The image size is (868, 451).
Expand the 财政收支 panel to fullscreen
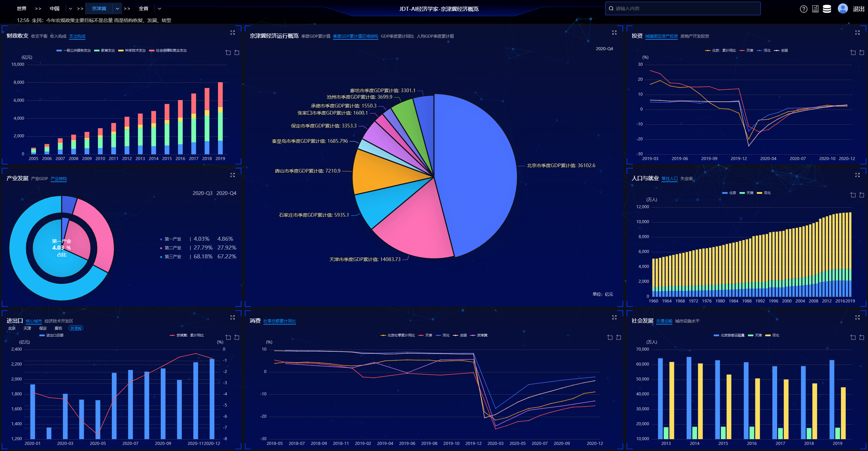[x=233, y=33]
